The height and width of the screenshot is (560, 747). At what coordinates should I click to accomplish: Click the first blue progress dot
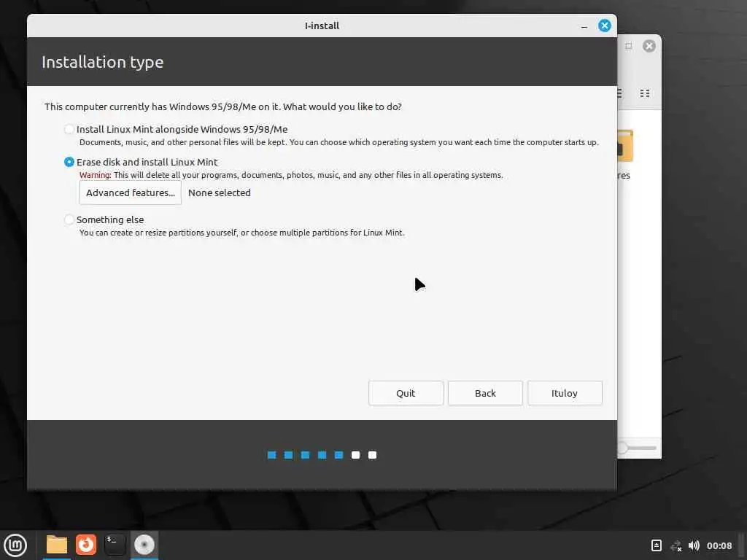(271, 455)
